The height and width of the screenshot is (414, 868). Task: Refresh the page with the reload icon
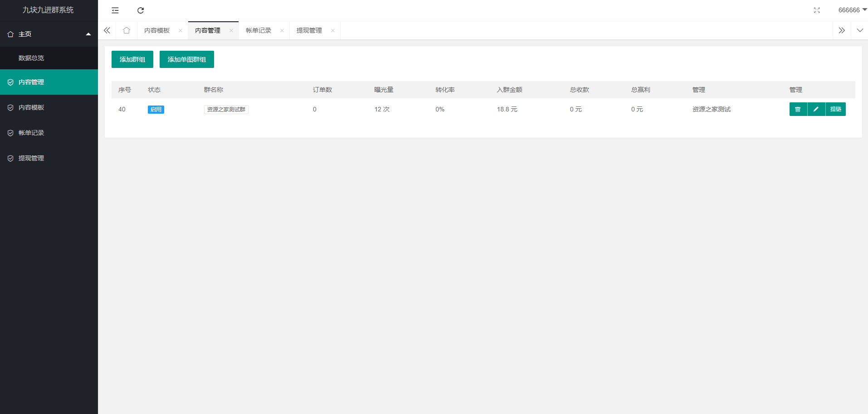click(x=141, y=10)
